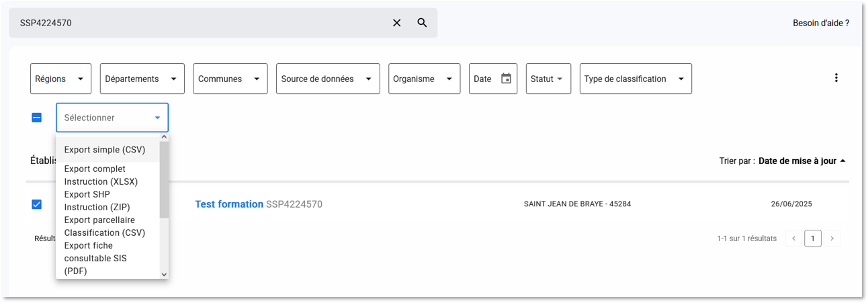Open the three-dot more options menu
Screen dimensions: 868x303
tap(836, 78)
